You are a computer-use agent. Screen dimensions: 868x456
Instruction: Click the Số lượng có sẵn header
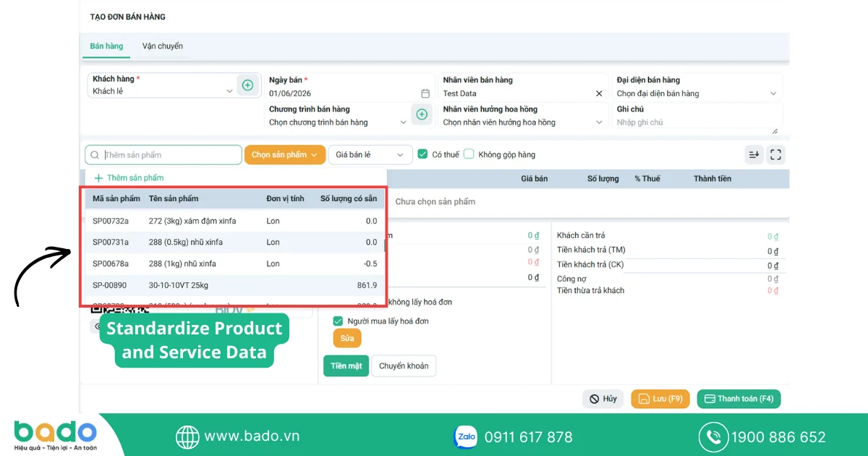click(x=349, y=198)
